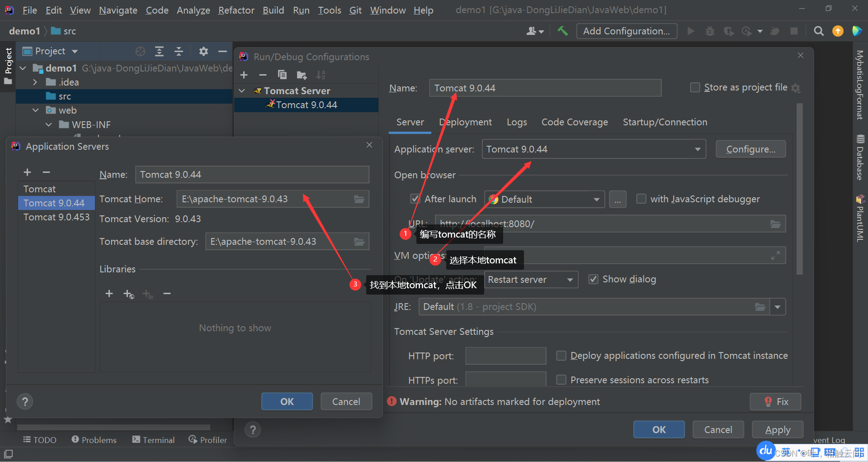Add new run configuration with plus icon
This screenshot has width=868, height=462.
point(244,75)
